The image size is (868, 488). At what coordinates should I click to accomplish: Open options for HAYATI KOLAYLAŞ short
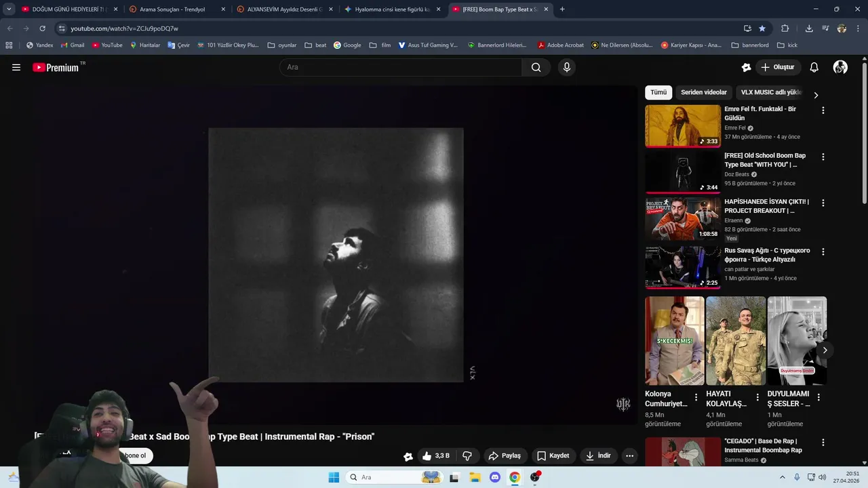coord(757,397)
